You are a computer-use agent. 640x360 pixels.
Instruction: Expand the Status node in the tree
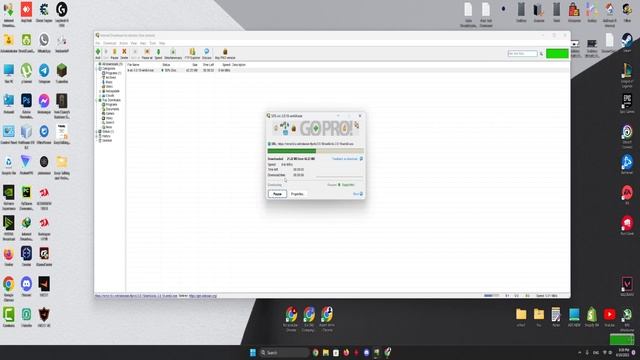(x=97, y=131)
